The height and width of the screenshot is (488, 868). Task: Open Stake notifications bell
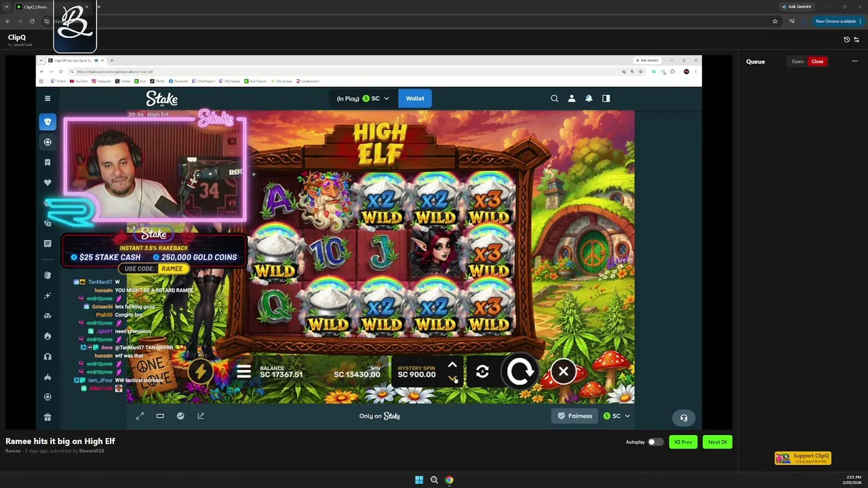coord(589,98)
